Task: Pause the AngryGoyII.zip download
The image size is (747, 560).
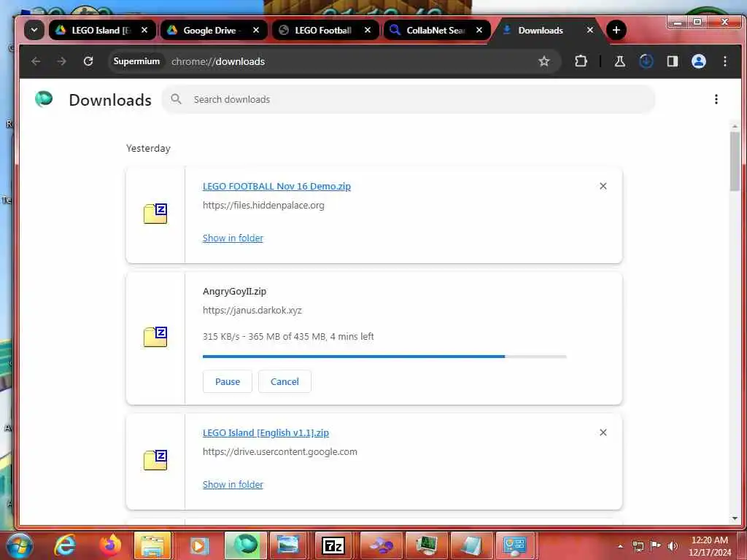Action: point(228,381)
